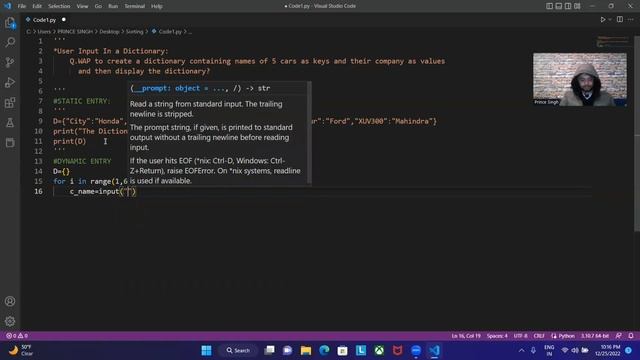Open the Selection menu
The image size is (640, 360).
coord(59,6)
